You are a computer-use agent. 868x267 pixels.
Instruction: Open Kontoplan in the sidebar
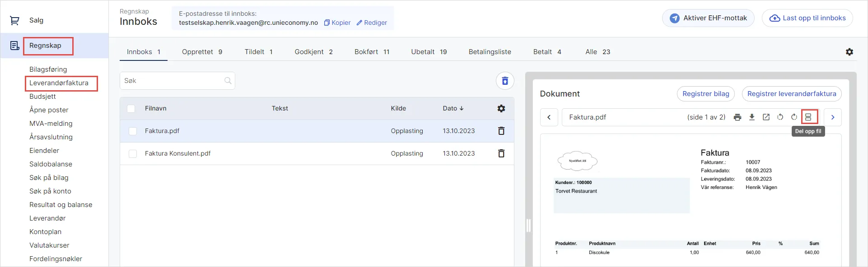[46, 232]
